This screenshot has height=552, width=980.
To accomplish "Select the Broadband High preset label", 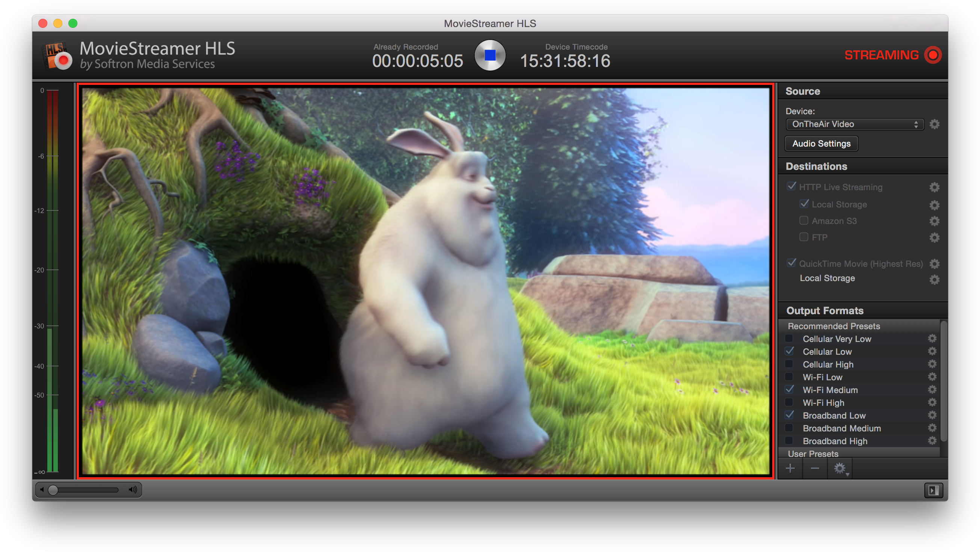I will tap(835, 441).
